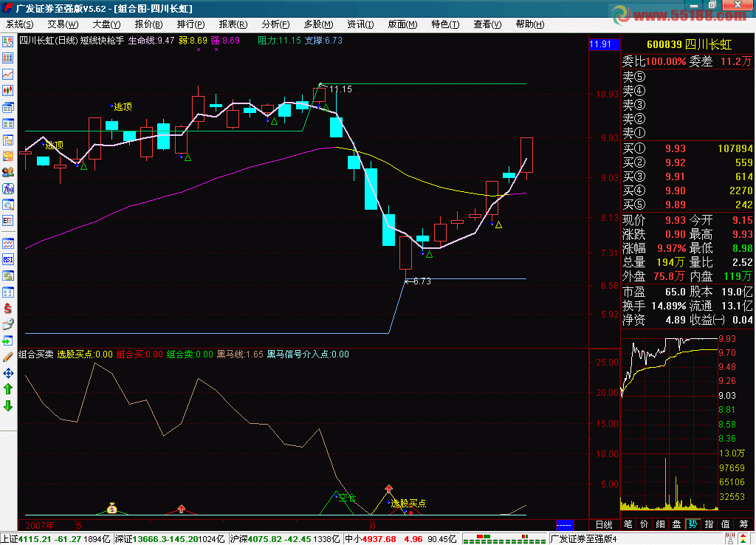This screenshot has width=756, height=545.
Task: Switch to the 盘 tab
Action: pos(677,525)
